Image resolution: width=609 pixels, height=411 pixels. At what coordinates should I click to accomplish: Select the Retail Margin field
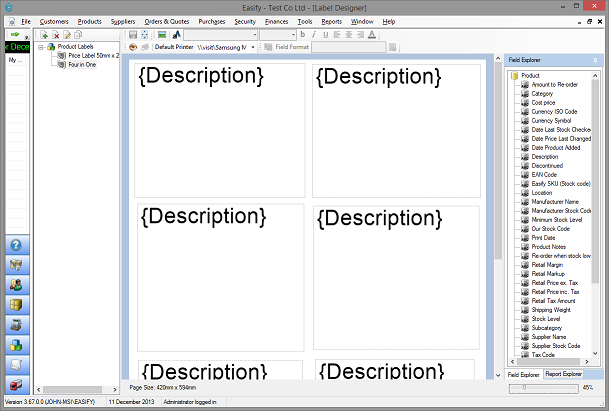click(x=548, y=265)
